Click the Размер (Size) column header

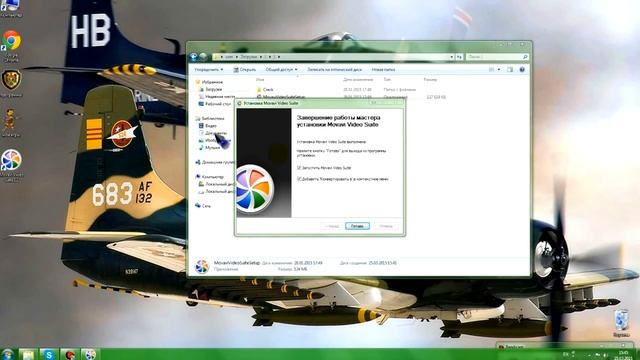point(430,80)
